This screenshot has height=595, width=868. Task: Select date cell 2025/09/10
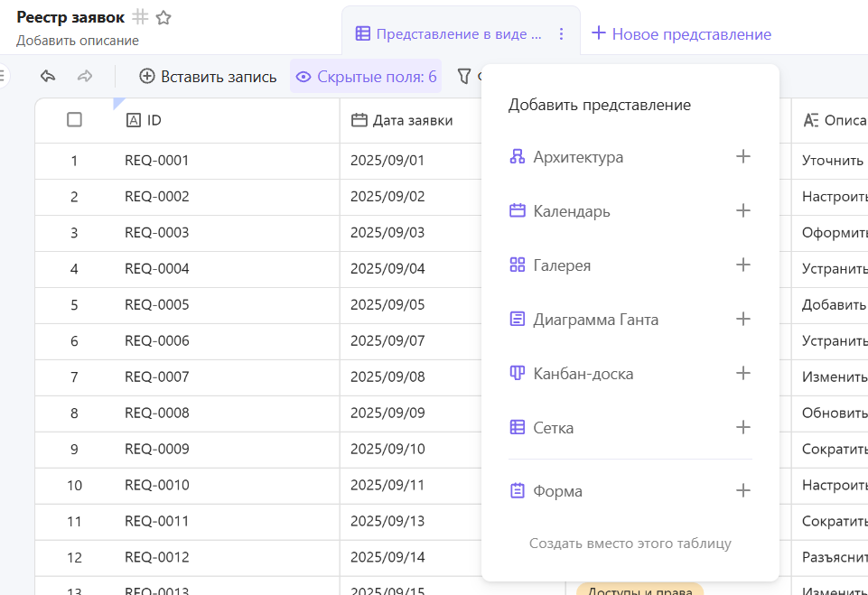coord(411,449)
